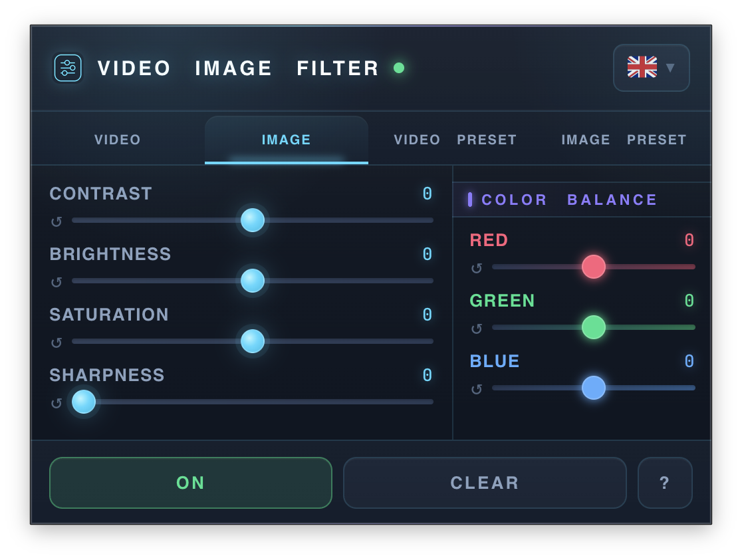
Task: Click the Green value 0
Action: [x=689, y=301]
